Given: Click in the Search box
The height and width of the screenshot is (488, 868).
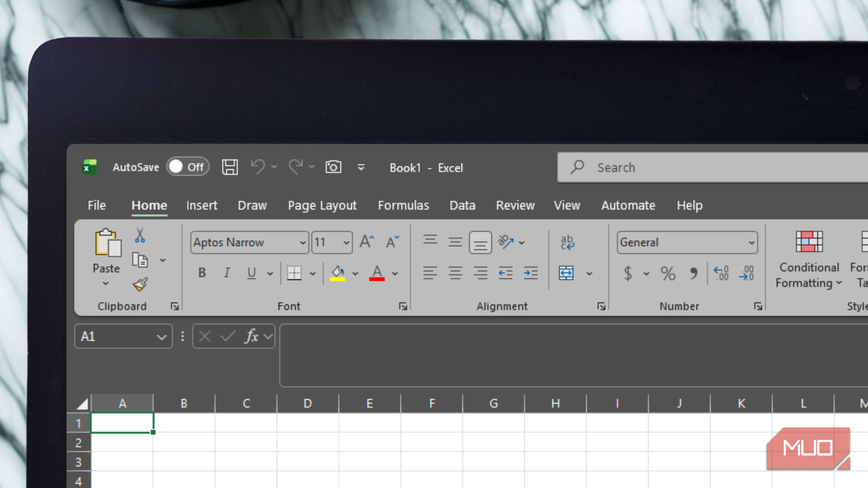Looking at the screenshot, I should 712,168.
